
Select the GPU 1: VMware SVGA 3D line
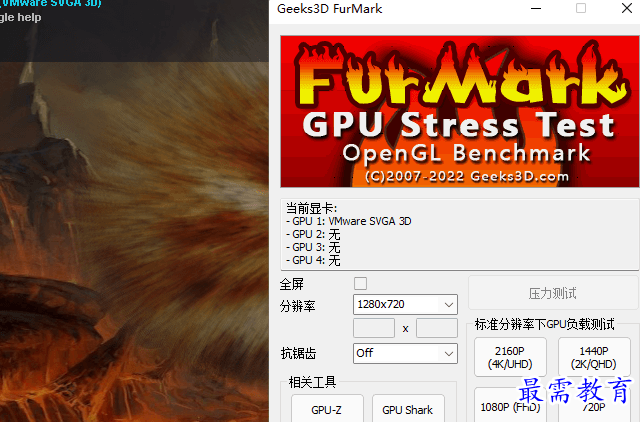[x=349, y=221]
